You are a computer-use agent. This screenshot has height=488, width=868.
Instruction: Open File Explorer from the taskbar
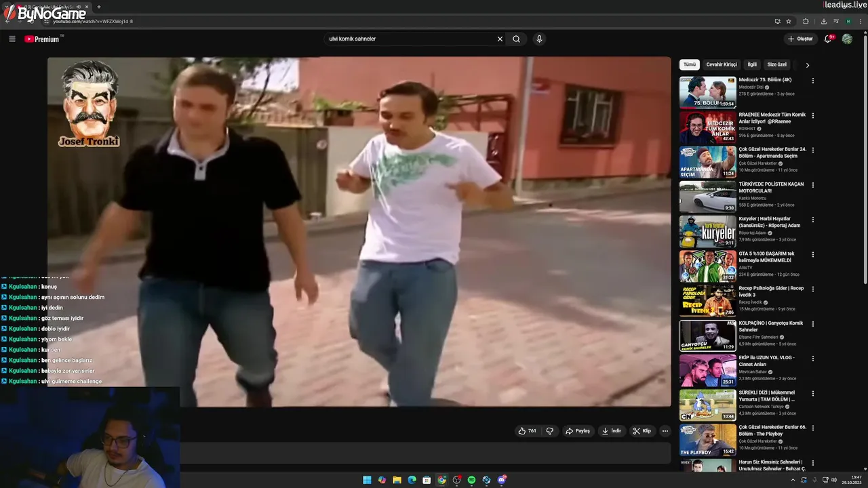(x=397, y=480)
